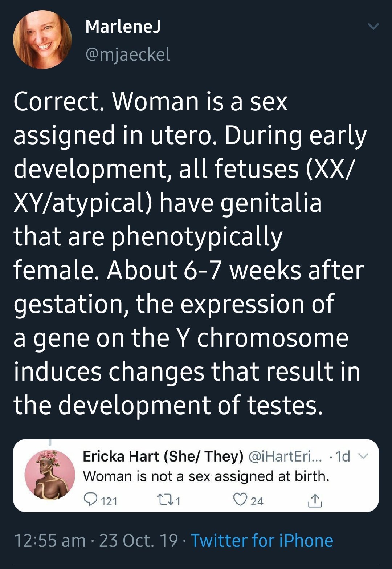Expand the chevron in Ericka Hart's quoted tweet
Viewport: 392px width, 569px height.
tap(363, 456)
